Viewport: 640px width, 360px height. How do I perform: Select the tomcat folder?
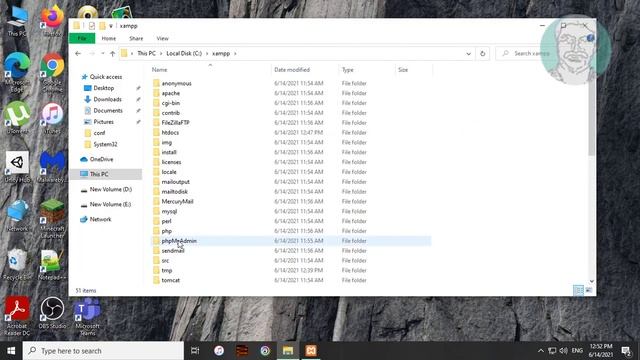coord(170,280)
